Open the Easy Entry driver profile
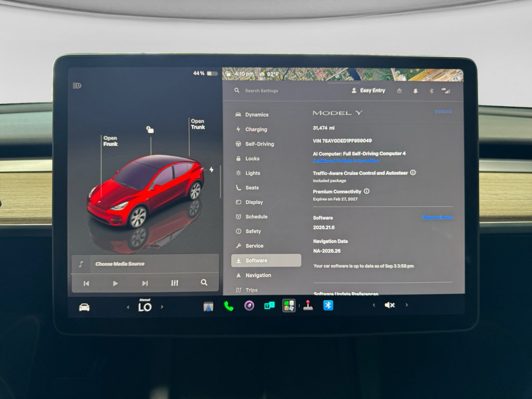 pos(368,90)
